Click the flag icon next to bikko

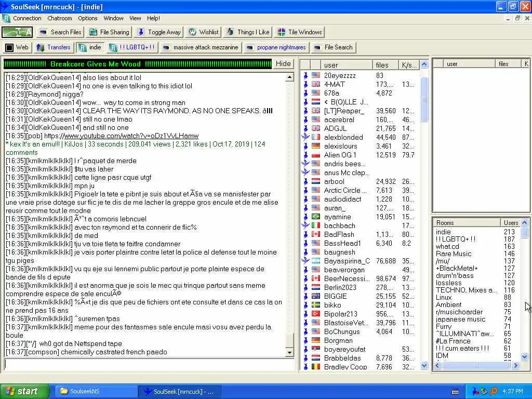coord(316,304)
